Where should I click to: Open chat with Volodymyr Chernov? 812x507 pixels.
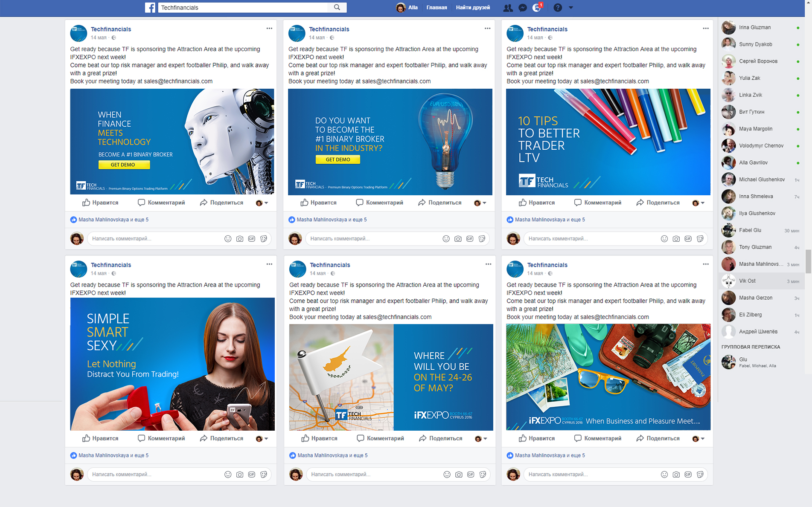[761, 146]
